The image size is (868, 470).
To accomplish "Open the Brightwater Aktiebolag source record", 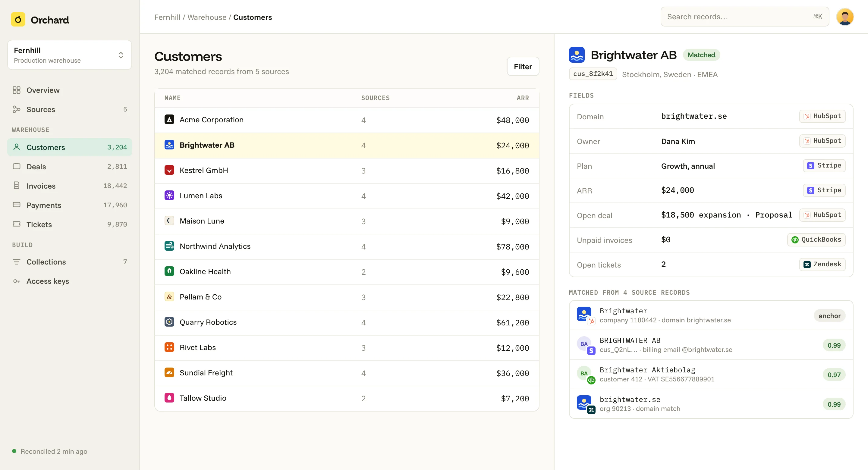I will (711, 374).
